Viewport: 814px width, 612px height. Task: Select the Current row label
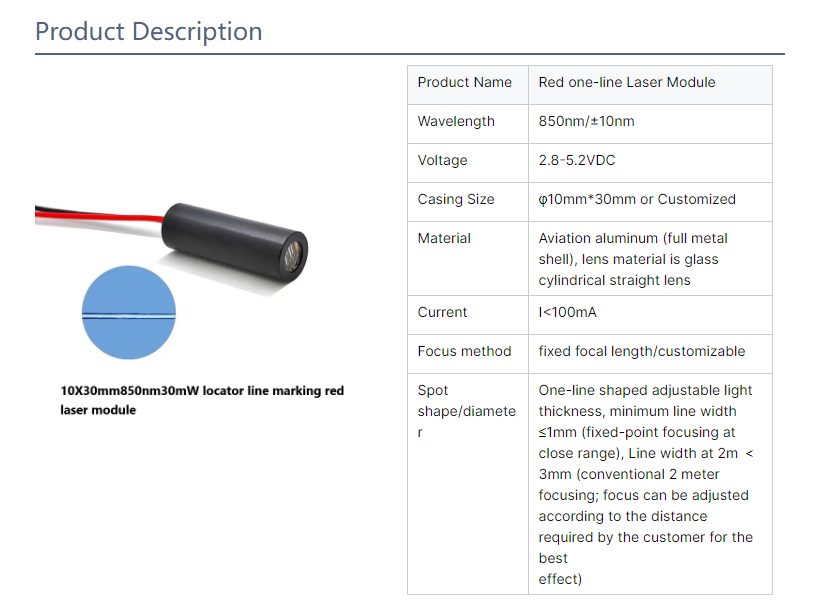click(x=442, y=313)
